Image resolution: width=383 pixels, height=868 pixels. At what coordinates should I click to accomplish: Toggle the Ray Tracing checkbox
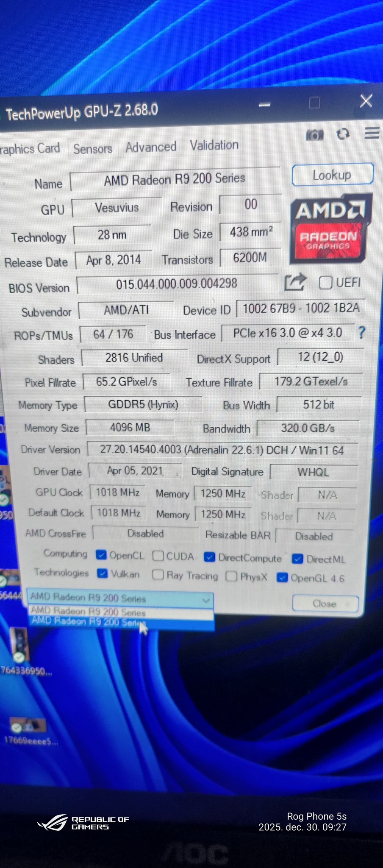(158, 574)
